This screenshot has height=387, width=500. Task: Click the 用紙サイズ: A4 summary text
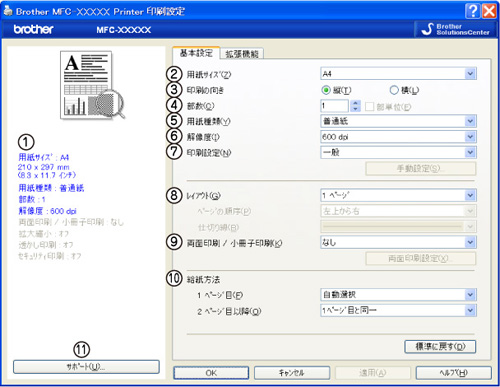(x=43, y=157)
